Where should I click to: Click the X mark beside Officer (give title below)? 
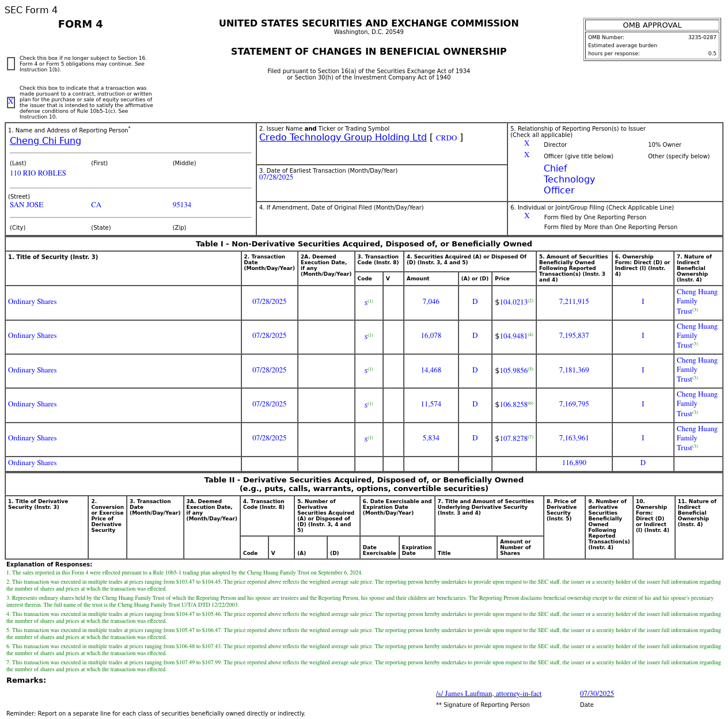(x=526, y=155)
